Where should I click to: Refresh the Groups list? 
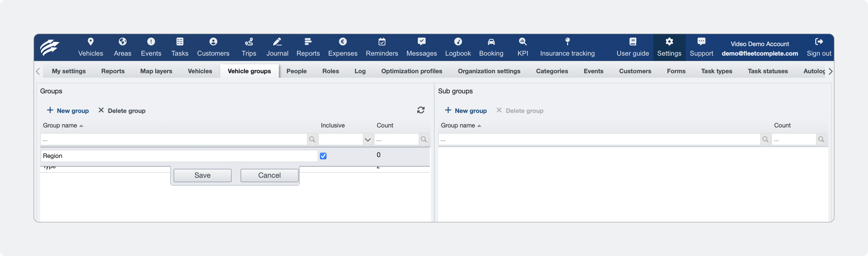click(x=421, y=110)
